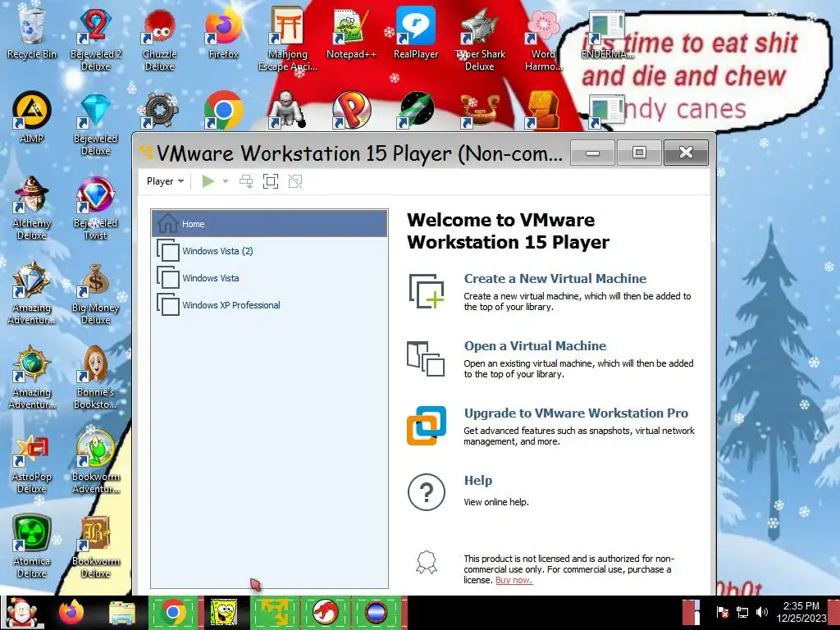
Task: Click the Help link
Action: [x=478, y=481]
